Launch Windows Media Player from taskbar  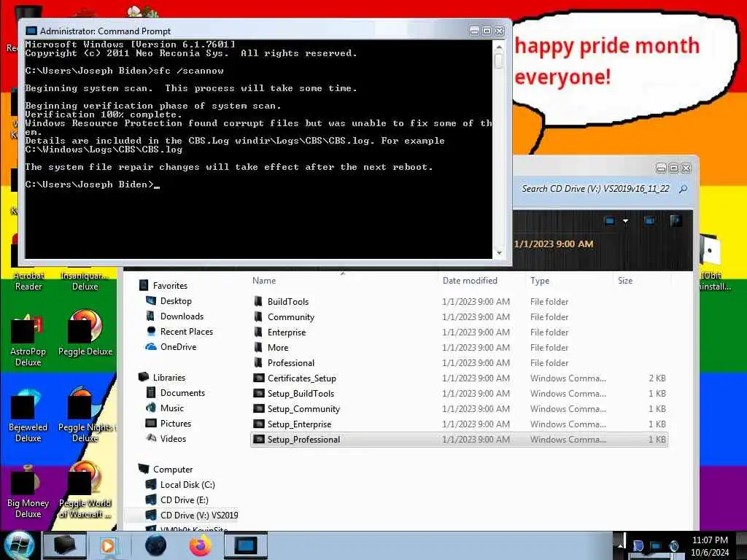pyautogui.click(x=109, y=545)
